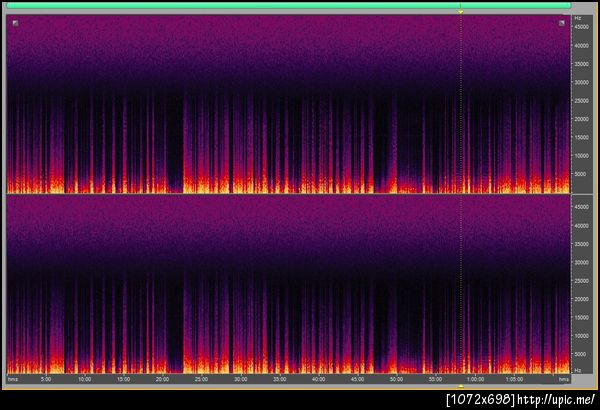600x410 pixels.
Task: Click 15000 on the upper channel frequency scale
Action: tap(581, 137)
